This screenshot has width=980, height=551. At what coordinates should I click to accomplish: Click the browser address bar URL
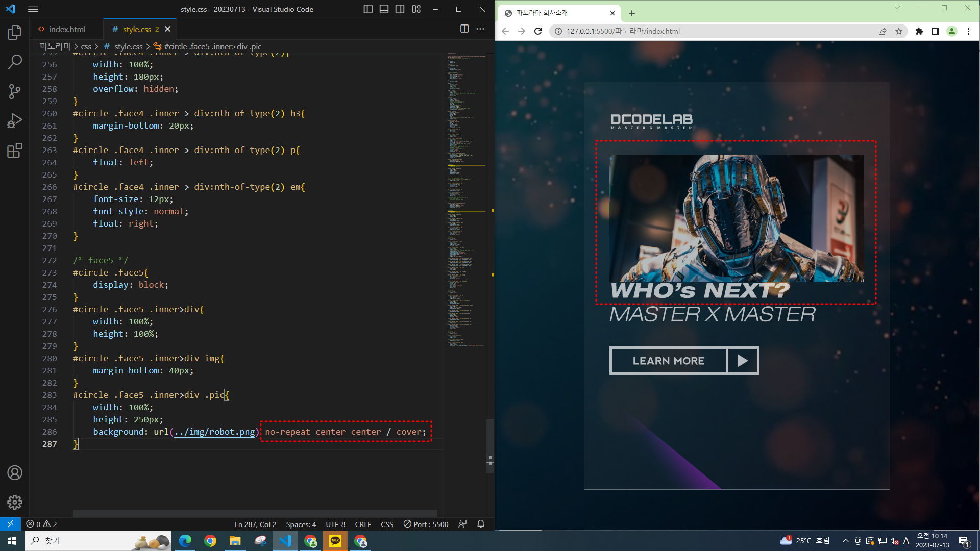623,31
